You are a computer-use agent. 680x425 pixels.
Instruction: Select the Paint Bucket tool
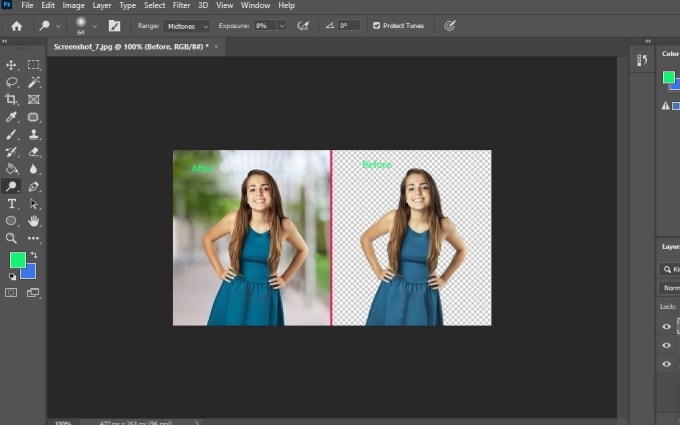coord(11,169)
